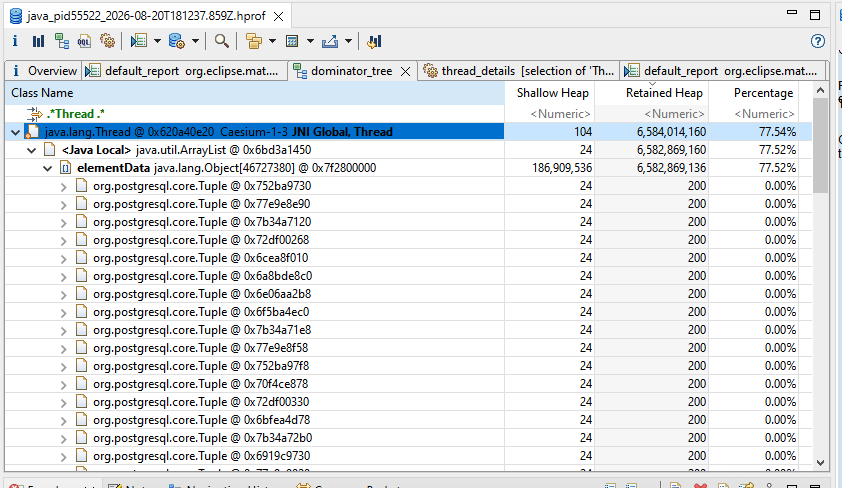
Task: Open Dominator Tree from the toolbar
Action: [62, 41]
